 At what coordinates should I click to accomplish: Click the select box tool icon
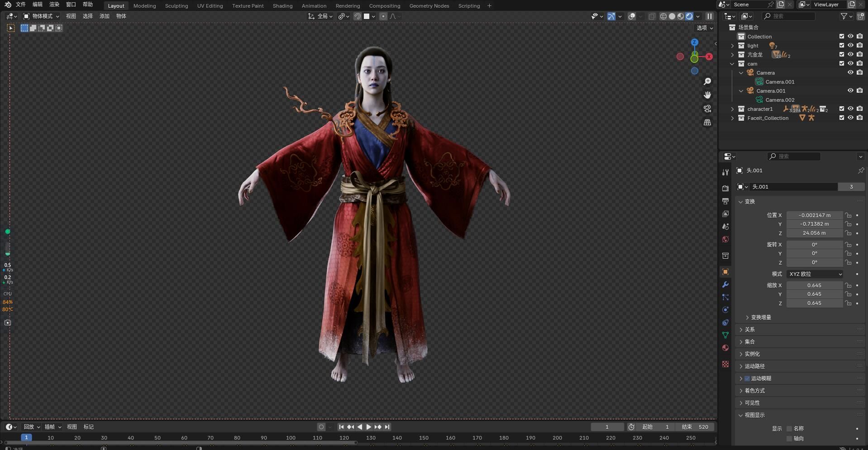point(11,28)
